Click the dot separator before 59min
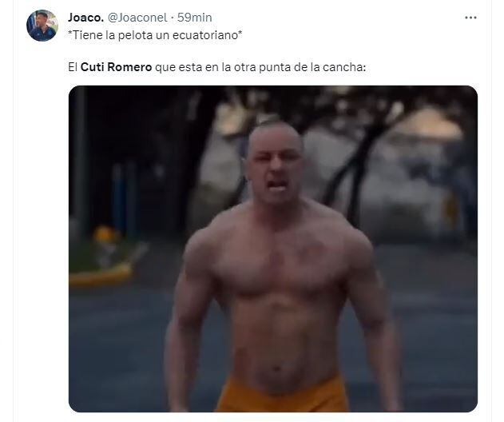 (173, 18)
